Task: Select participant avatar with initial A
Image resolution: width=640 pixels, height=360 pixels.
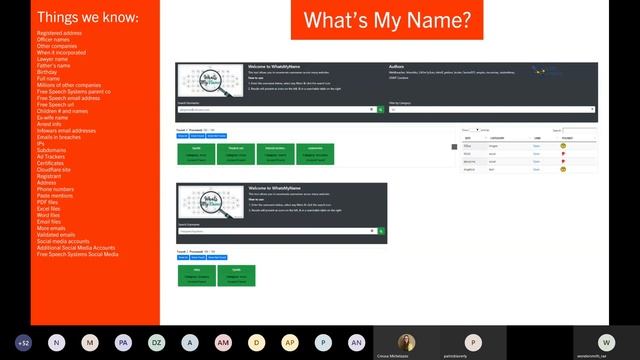Action: click(x=190, y=343)
